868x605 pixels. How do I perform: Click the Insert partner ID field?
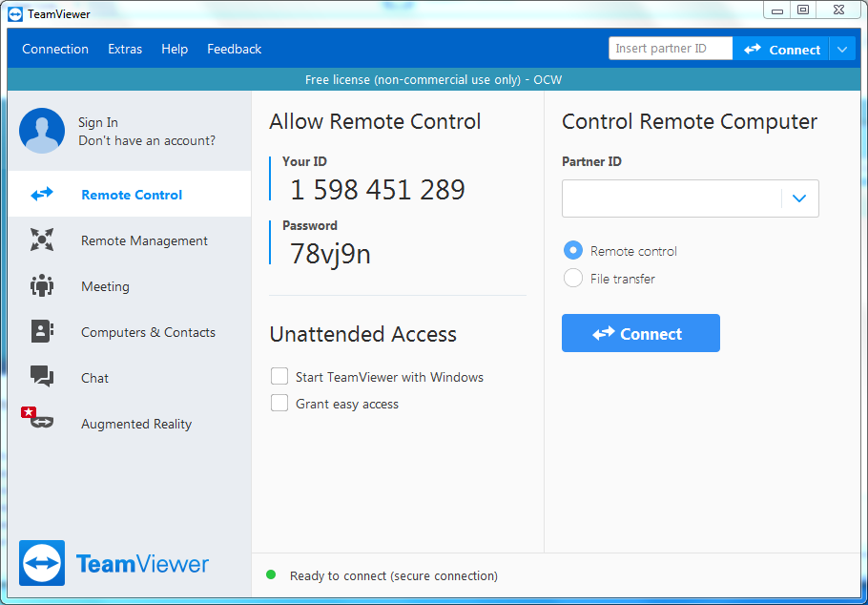[x=671, y=49]
